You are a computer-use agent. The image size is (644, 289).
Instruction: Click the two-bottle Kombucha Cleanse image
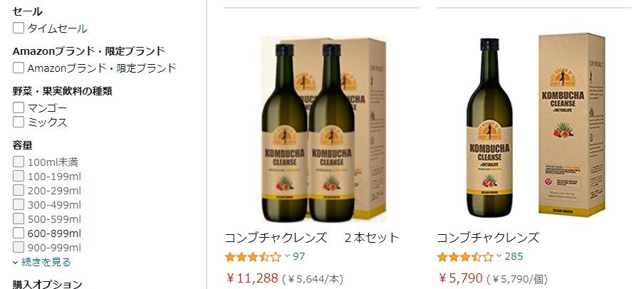click(x=323, y=130)
